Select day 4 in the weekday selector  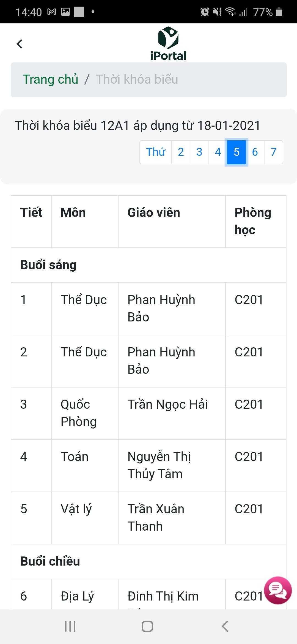coord(218,152)
